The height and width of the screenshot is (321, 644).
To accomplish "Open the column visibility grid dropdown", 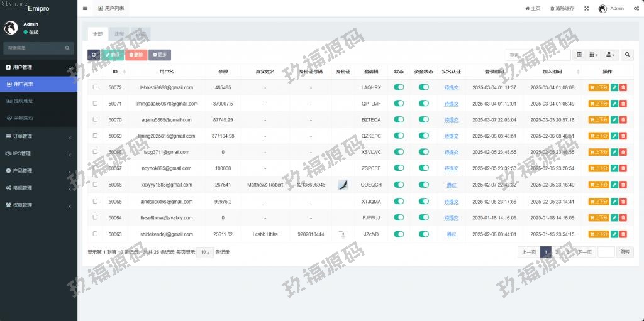I will pos(593,55).
